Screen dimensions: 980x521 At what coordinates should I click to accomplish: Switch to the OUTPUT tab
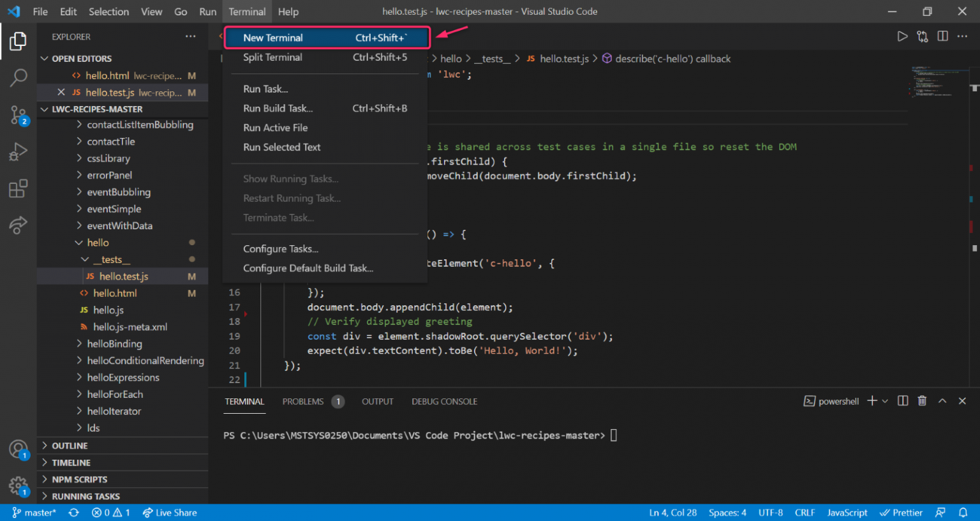377,402
